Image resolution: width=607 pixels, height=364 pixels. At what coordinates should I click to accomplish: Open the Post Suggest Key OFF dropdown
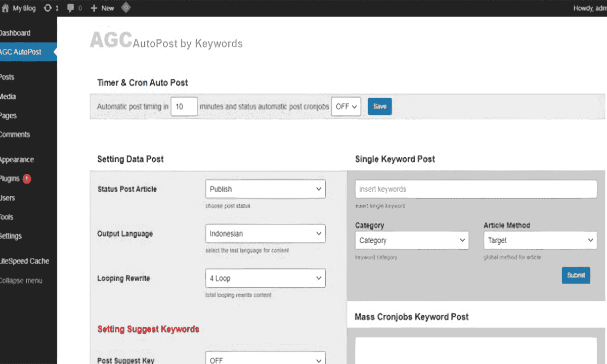tap(266, 358)
